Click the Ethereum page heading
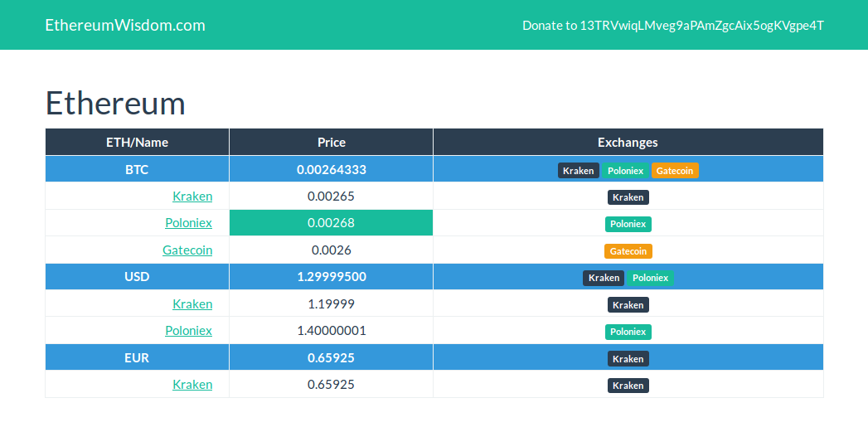Screen dimensions: 868x432 [115, 104]
